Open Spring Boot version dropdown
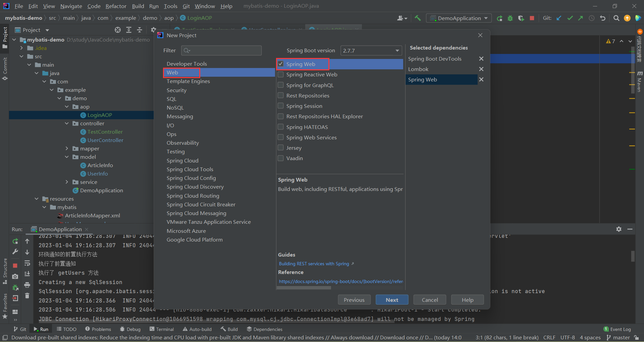644x342 pixels. tap(371, 51)
